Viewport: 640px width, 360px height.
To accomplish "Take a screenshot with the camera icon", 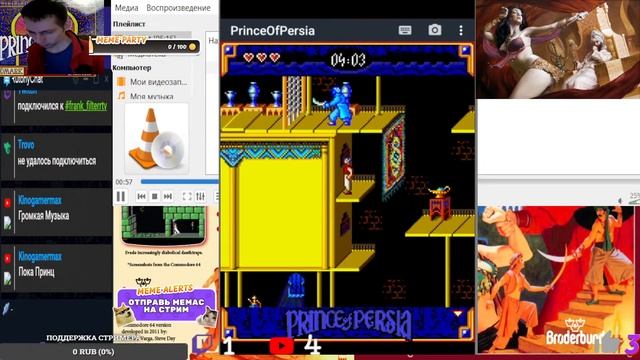I will click(435, 30).
